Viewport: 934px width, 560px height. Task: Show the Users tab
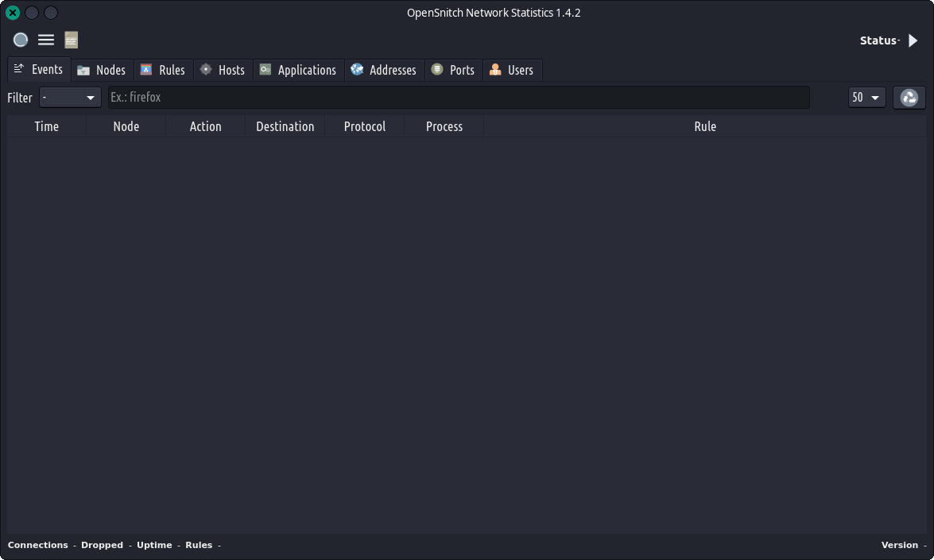[512, 70]
